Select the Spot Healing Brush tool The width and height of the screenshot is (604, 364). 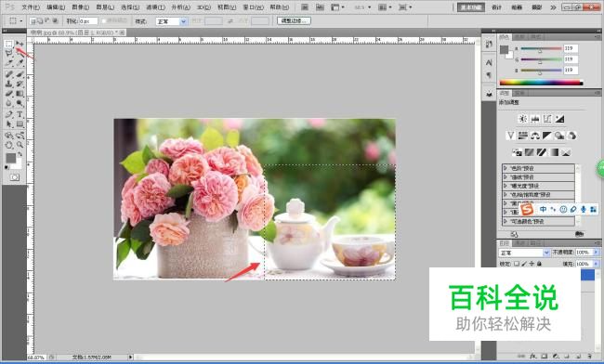pyautogui.click(x=8, y=74)
